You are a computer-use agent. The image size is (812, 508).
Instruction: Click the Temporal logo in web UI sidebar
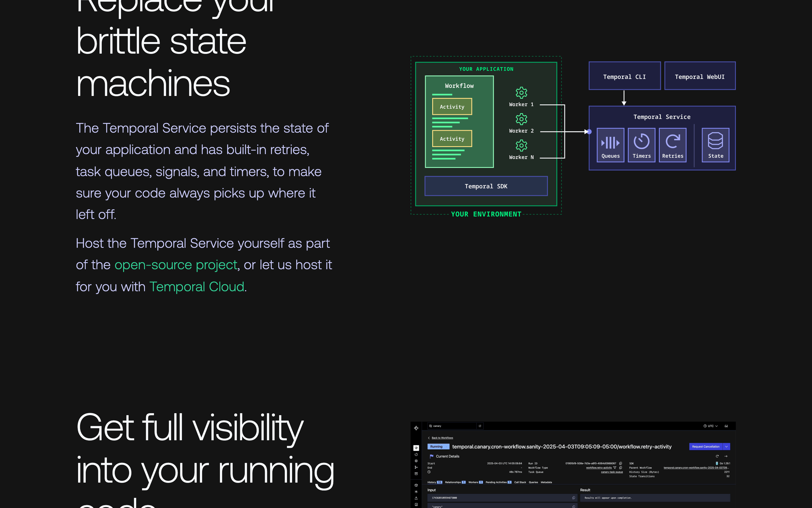(416, 428)
